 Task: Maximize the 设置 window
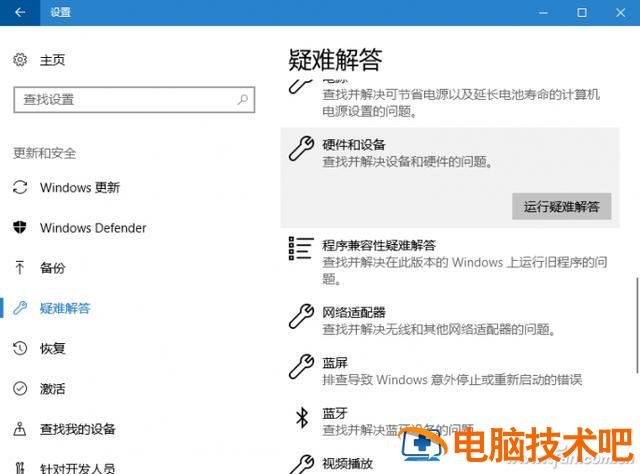(x=582, y=13)
